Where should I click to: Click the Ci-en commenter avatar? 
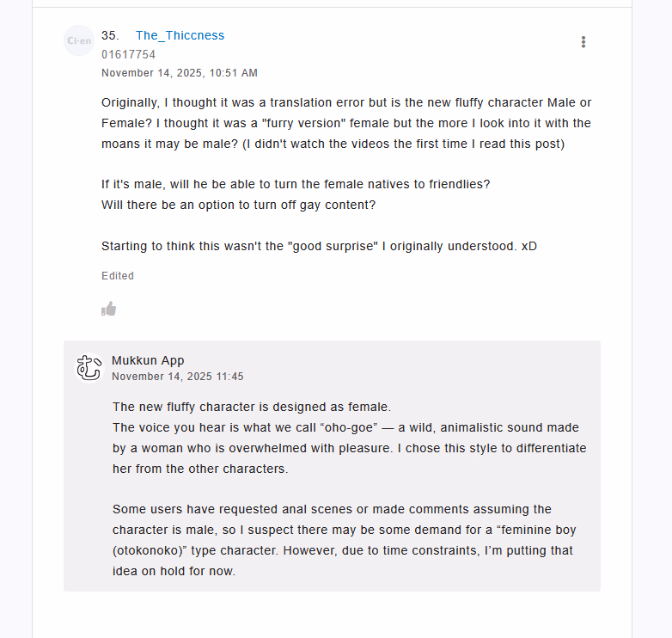[x=79, y=40]
